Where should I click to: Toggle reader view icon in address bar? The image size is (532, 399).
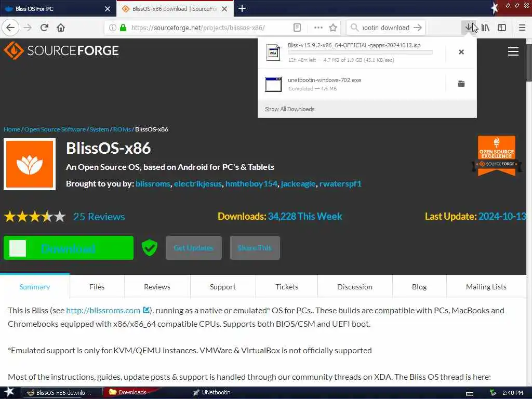click(x=297, y=28)
